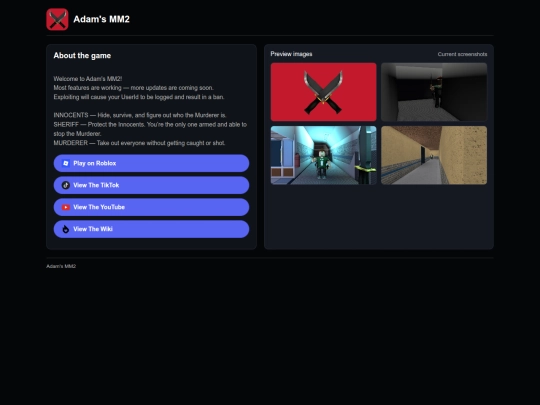
Task: Click the line starting with MURDERER
Action: (139, 143)
